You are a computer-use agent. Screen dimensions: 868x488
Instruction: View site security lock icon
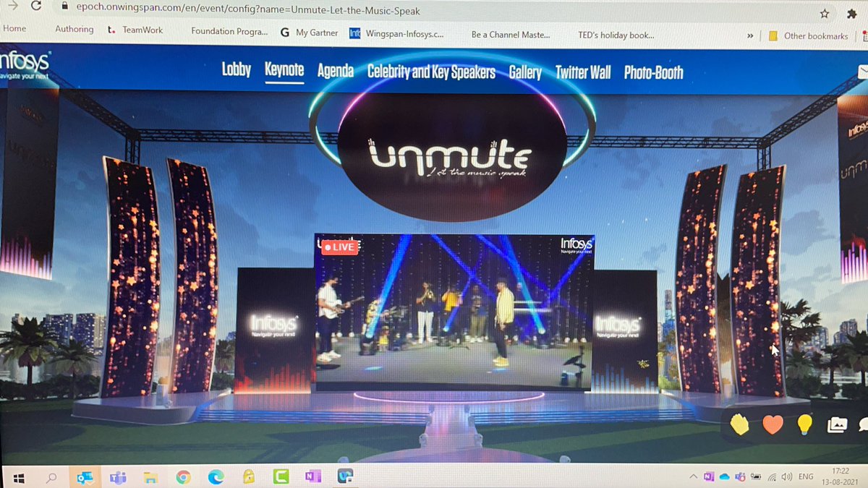(x=65, y=7)
